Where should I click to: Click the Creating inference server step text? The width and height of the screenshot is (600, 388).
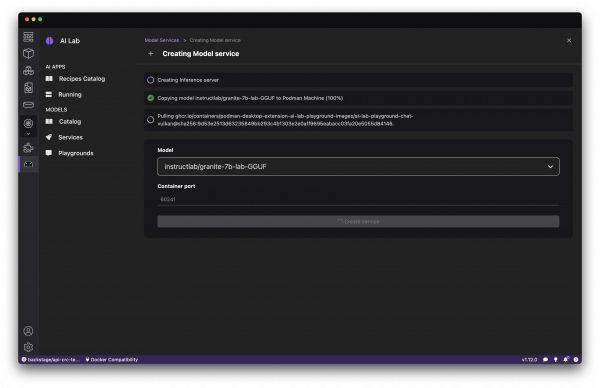pyautogui.click(x=188, y=80)
